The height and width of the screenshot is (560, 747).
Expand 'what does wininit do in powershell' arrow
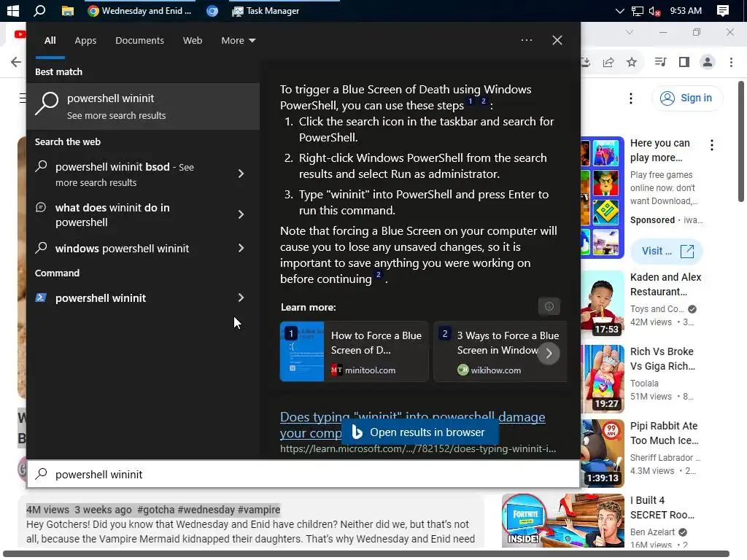(x=241, y=215)
